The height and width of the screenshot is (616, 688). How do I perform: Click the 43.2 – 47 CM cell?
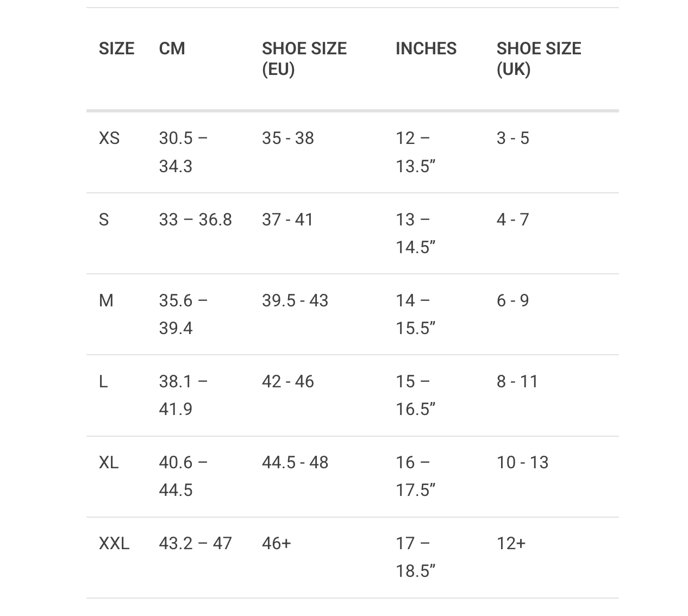195,543
